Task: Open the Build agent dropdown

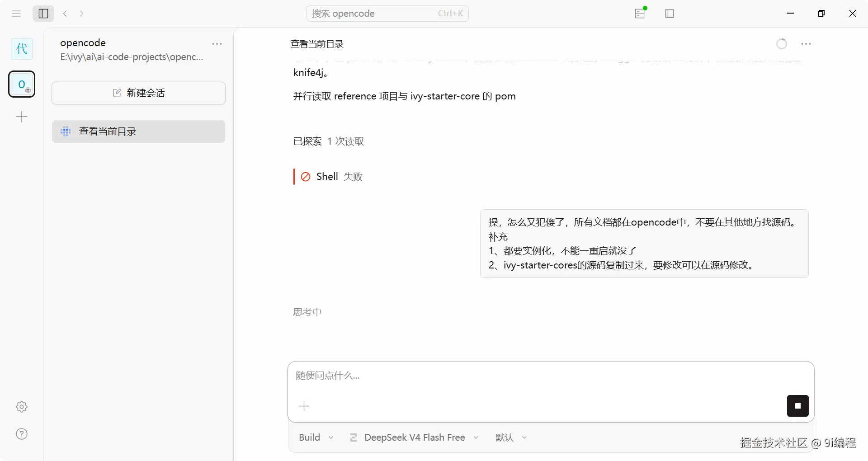Action: pos(316,437)
